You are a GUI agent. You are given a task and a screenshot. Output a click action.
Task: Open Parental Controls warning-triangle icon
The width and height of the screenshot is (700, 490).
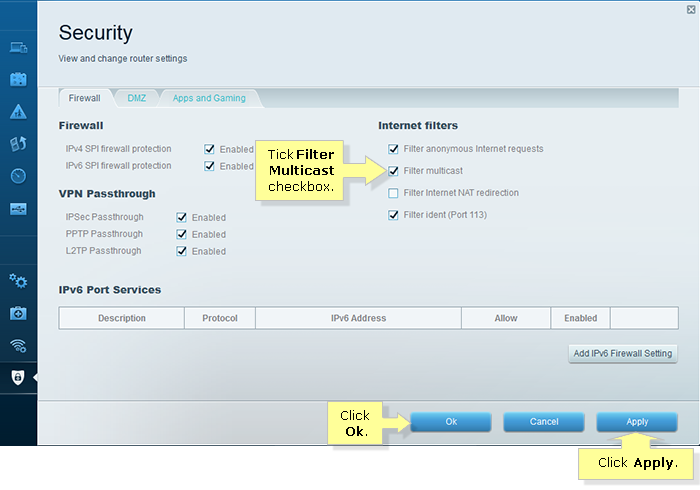[18, 112]
